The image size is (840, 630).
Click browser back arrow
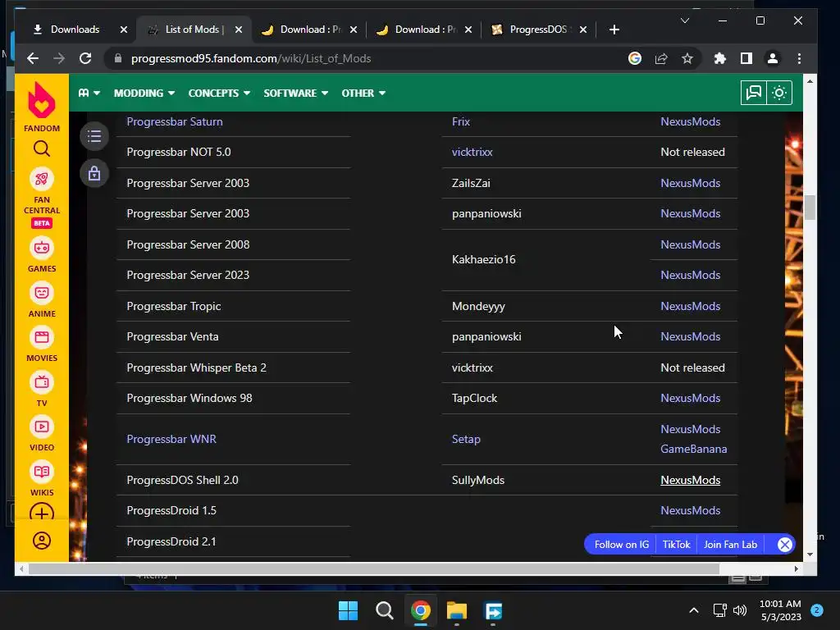(x=33, y=58)
